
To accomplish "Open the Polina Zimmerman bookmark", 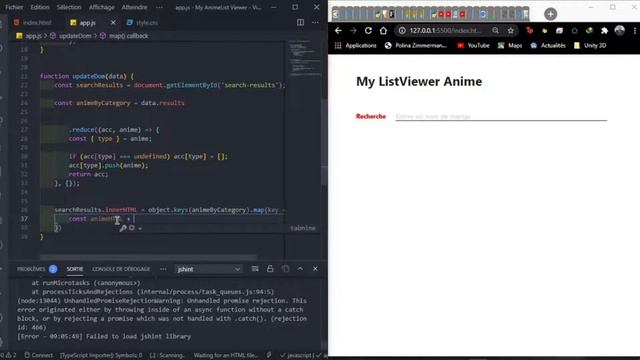I will click(x=416, y=46).
